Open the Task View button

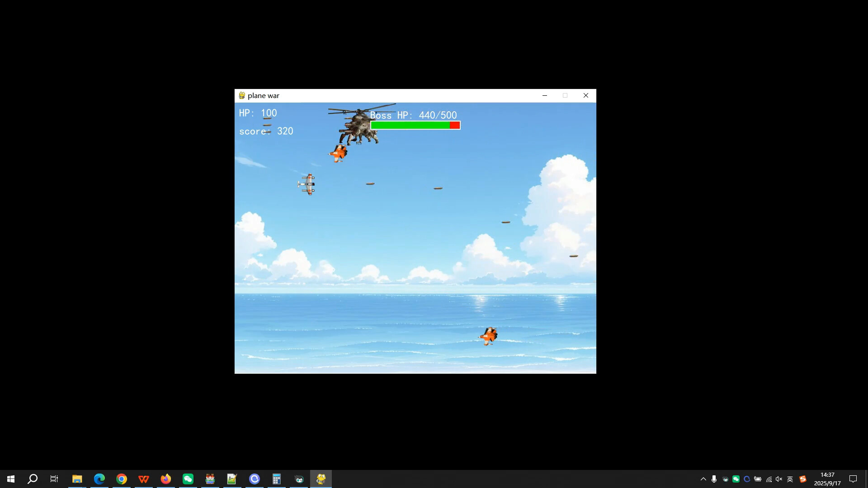coord(54,479)
